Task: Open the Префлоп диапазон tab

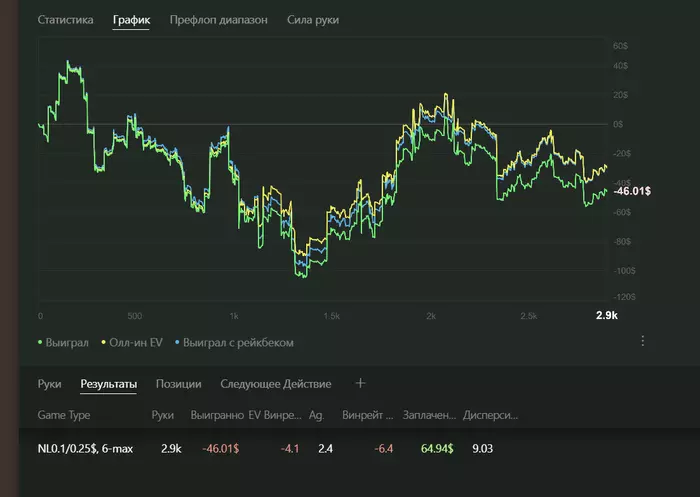Action: pyautogui.click(x=218, y=20)
